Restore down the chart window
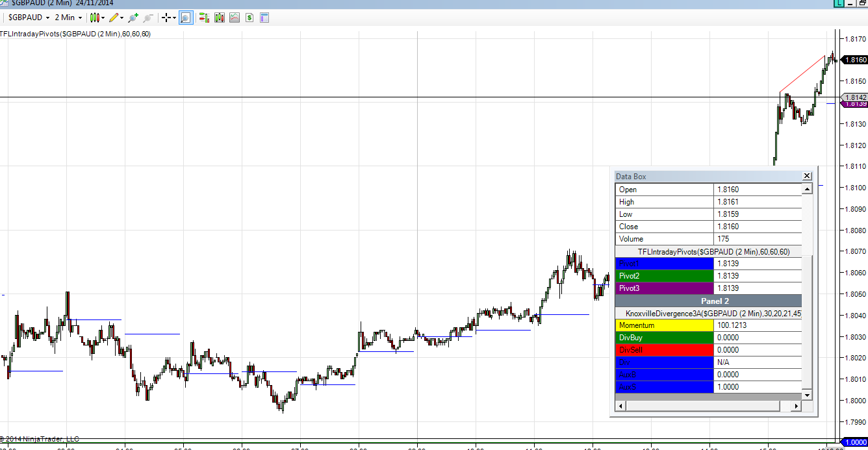This screenshot has height=450, width=868. (x=862, y=3)
